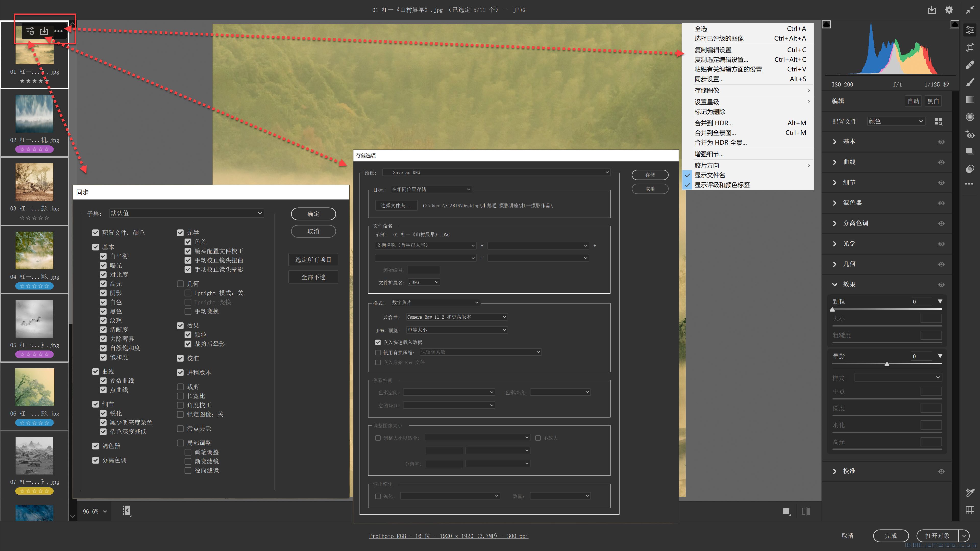Viewport: 980px width, 551px height.
Task: Select the Radial Filter tool
Action: [x=970, y=117]
